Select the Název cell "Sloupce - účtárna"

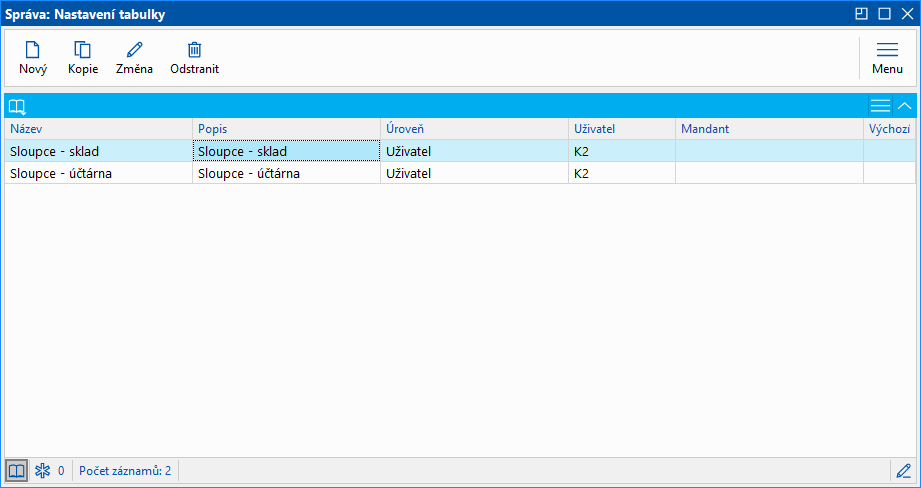click(99, 173)
